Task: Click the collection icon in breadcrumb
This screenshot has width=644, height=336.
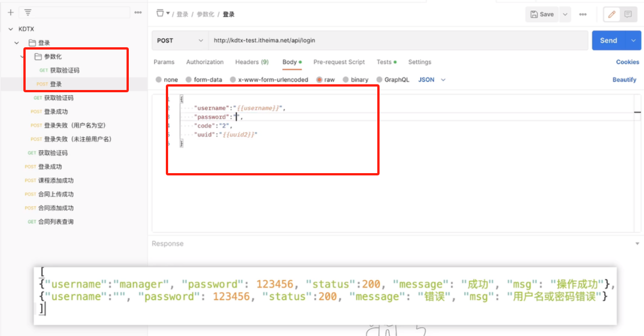Action: 160,14
